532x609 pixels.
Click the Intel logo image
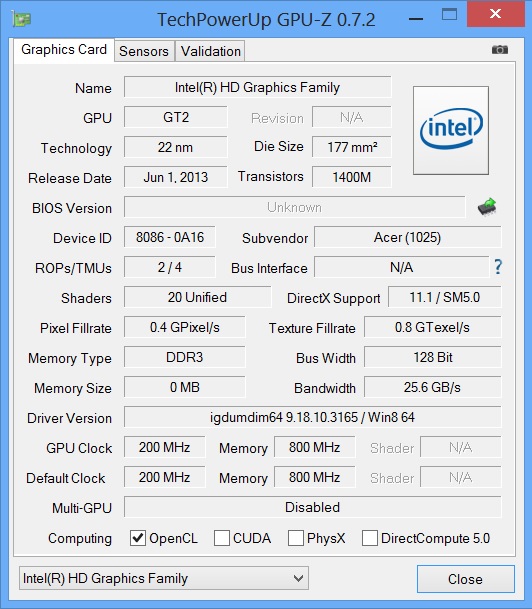pyautogui.click(x=451, y=130)
